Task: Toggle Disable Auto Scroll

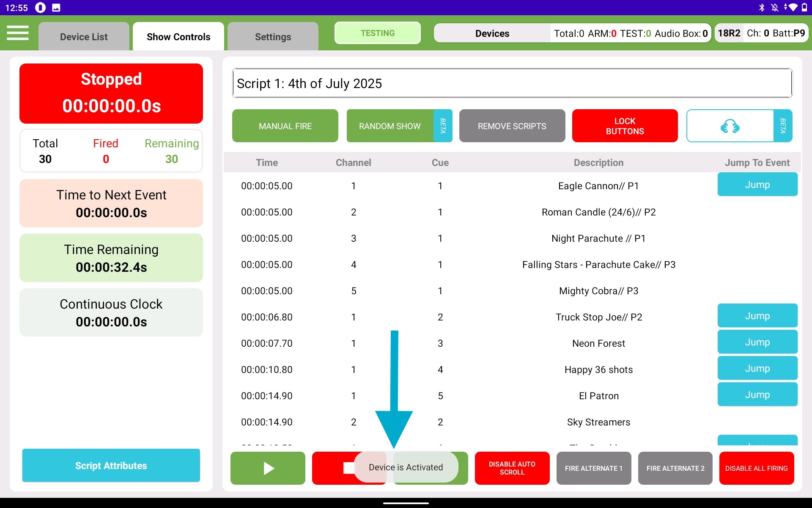Action: pos(512,468)
